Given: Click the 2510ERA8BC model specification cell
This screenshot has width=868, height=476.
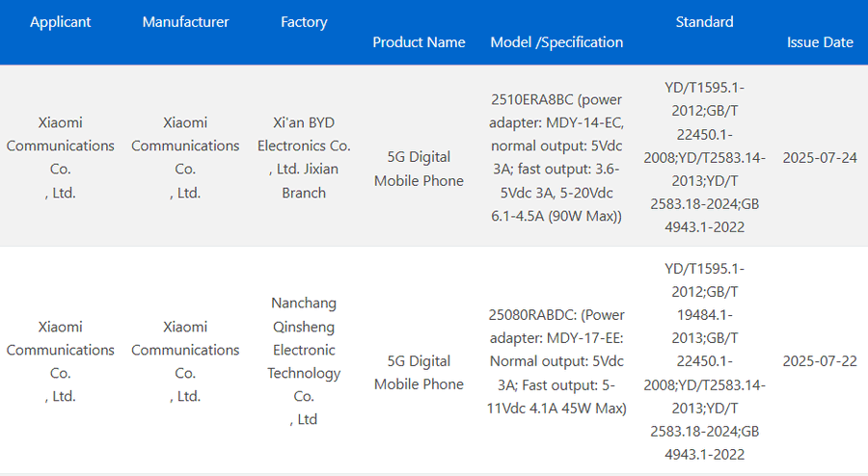Looking at the screenshot, I should [x=556, y=157].
